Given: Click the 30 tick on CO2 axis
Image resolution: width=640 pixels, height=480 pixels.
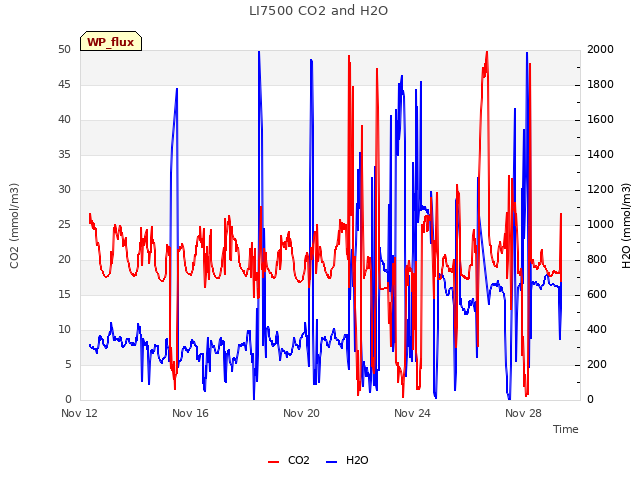Looking at the screenshot, I should 64,190.
